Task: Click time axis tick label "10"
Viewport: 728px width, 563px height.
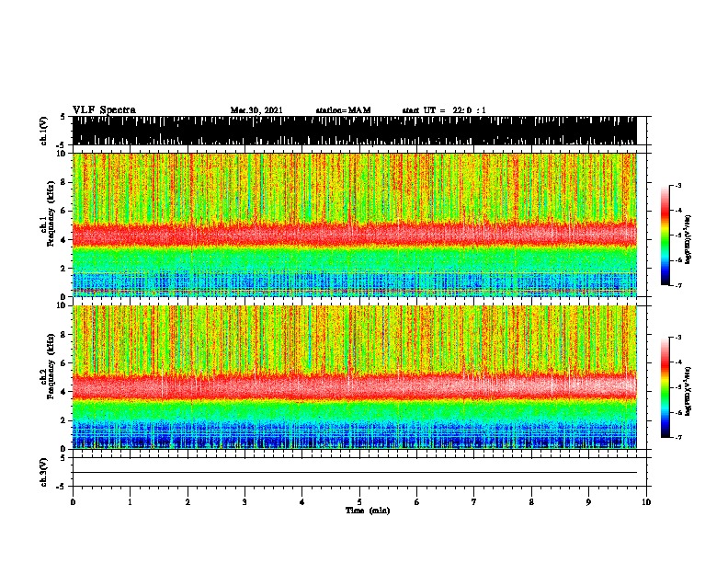Action: [646, 502]
